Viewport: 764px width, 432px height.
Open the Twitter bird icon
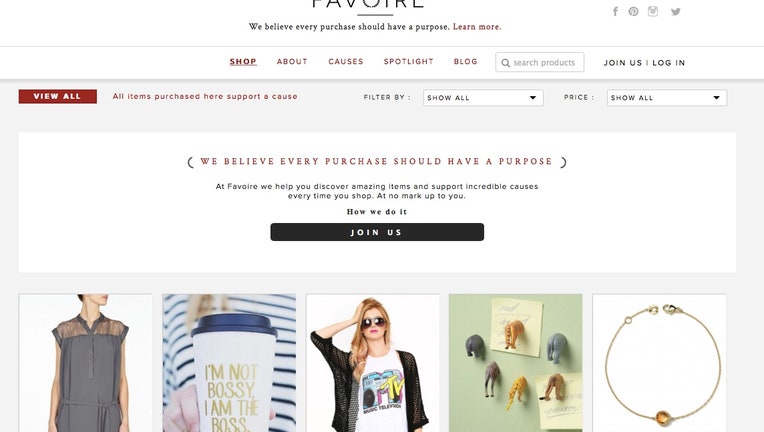675,12
